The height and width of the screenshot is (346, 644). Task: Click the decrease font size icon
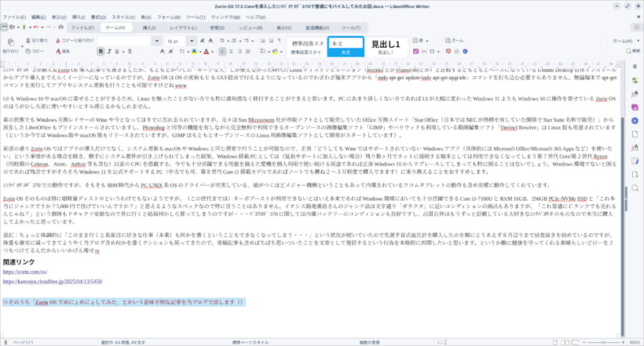pos(211,41)
